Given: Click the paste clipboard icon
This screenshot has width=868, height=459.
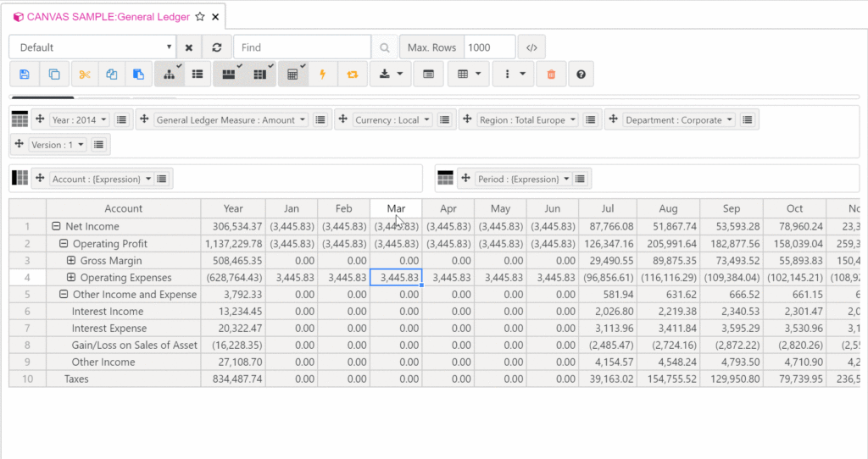Looking at the screenshot, I should pyautogui.click(x=139, y=75).
